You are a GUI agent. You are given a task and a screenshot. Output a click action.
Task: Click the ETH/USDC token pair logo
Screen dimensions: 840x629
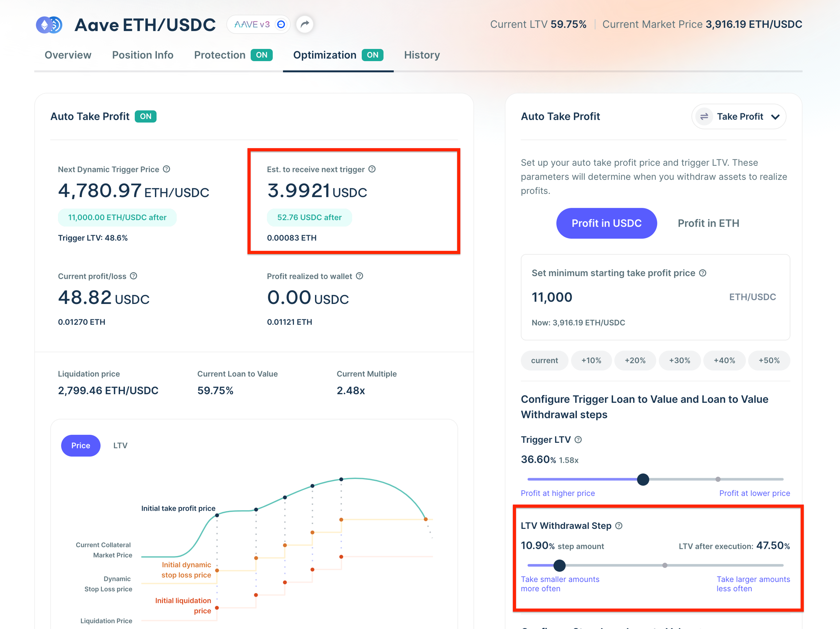[x=49, y=25]
